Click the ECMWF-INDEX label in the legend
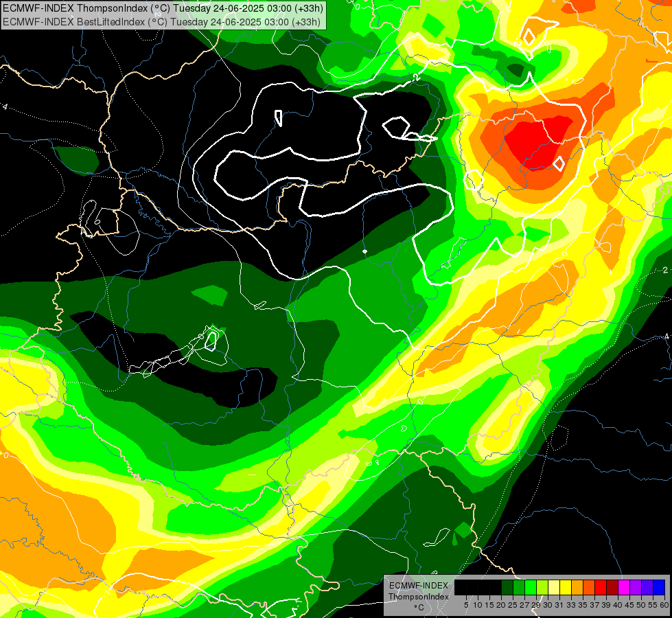This screenshot has width=672, height=618. coord(419,586)
